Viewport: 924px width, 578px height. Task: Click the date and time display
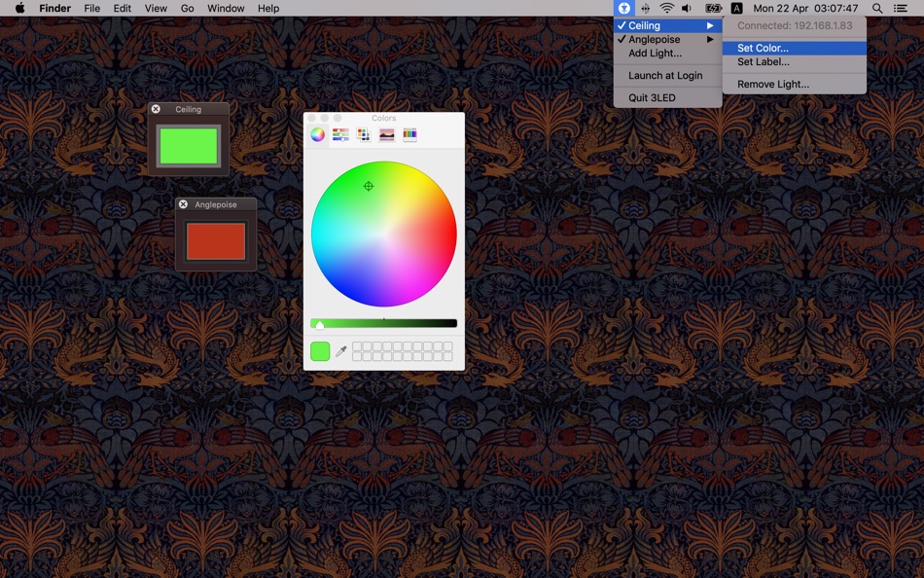[x=805, y=8]
